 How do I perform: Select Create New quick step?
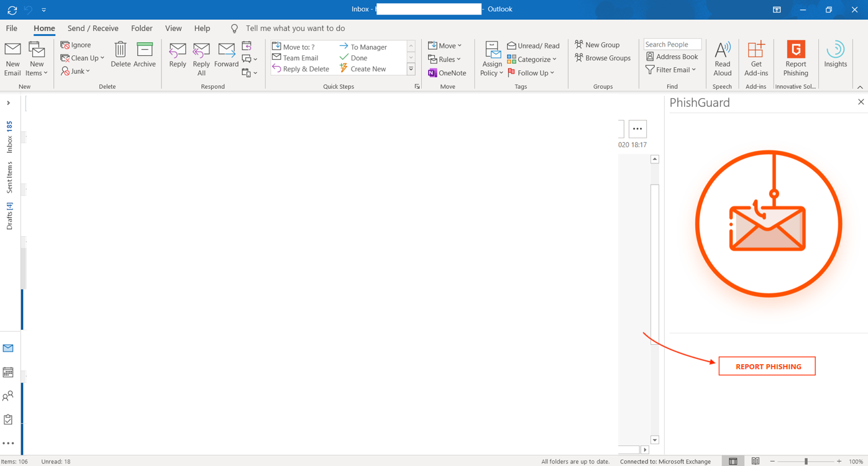click(x=363, y=69)
